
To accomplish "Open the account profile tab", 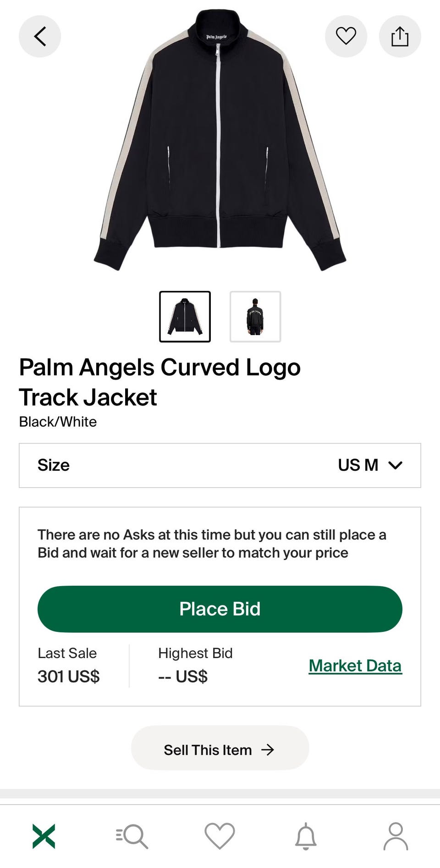I will 396,836.
